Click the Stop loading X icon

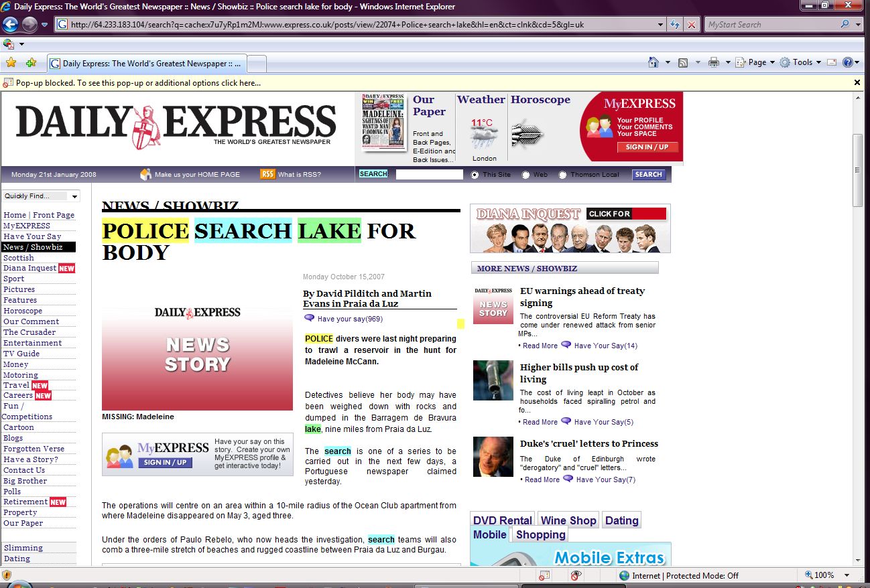(691, 25)
